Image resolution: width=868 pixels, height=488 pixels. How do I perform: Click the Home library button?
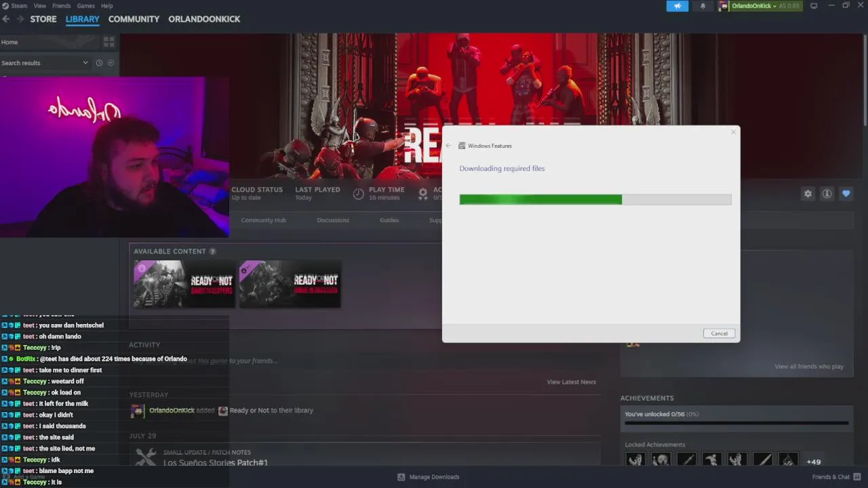click(x=50, y=42)
